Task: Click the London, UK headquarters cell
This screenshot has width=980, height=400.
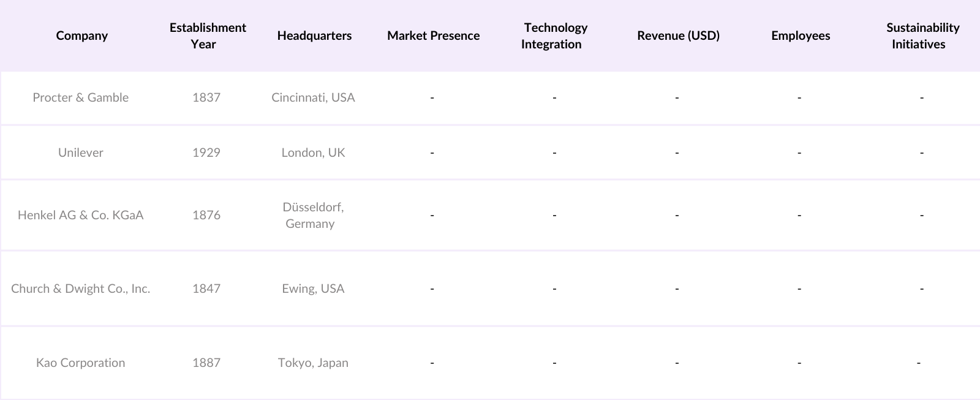Action: pos(313,153)
